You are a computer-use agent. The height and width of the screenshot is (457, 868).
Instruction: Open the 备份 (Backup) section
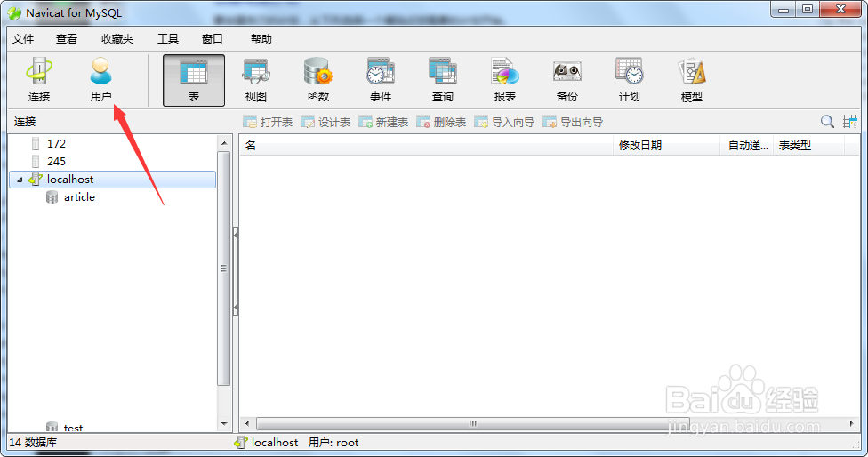click(567, 80)
